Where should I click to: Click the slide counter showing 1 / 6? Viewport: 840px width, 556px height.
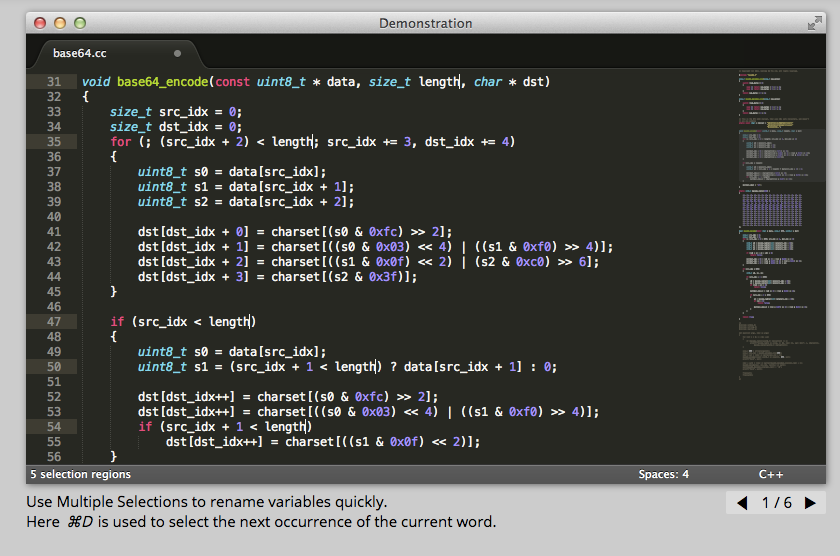(x=776, y=503)
